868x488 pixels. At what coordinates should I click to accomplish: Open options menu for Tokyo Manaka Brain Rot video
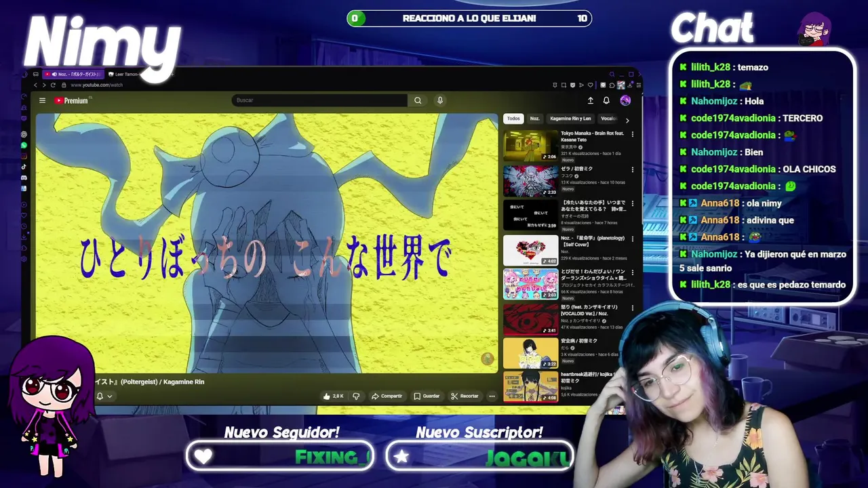click(632, 134)
